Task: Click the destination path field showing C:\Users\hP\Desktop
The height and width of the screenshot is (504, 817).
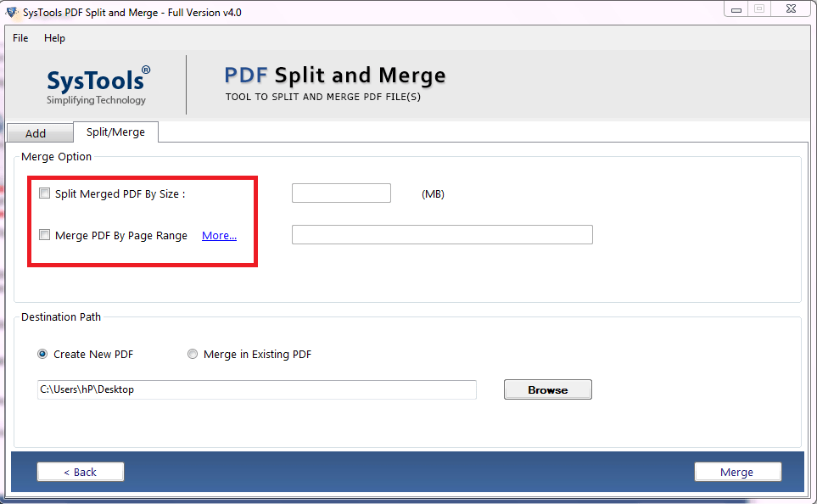Action: coord(256,389)
